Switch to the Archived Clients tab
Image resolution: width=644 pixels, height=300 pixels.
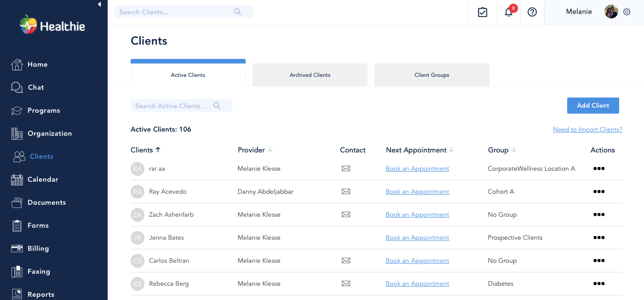pos(310,75)
